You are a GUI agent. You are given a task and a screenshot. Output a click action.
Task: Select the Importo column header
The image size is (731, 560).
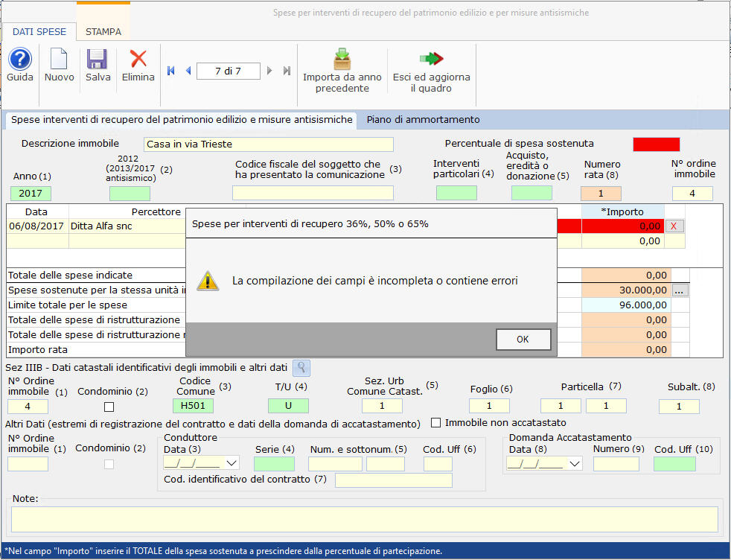point(623,211)
